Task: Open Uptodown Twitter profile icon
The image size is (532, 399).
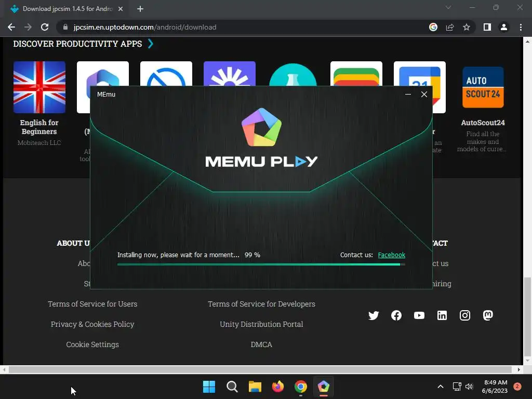Action: pyautogui.click(x=374, y=315)
